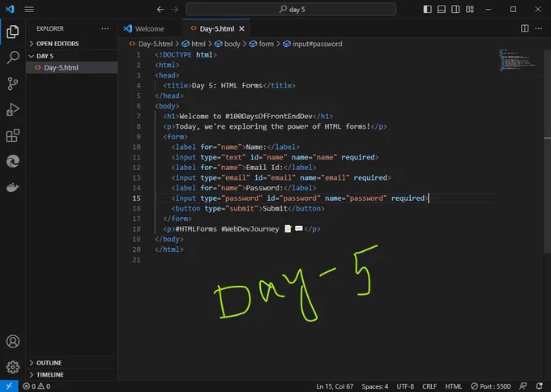551x392 pixels.
Task: Open errors and warnings in status bar
Action: (36, 386)
